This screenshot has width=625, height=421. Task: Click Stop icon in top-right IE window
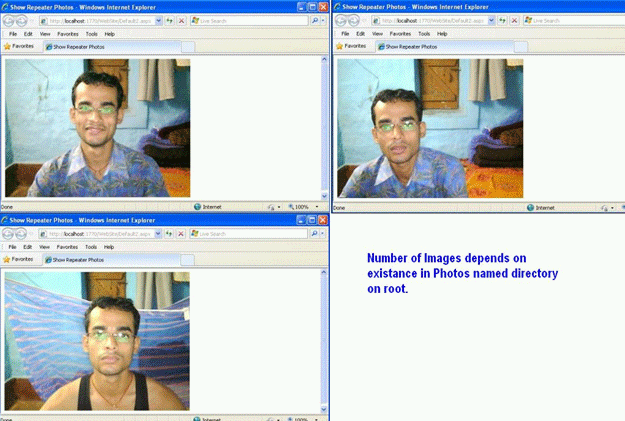[x=514, y=20]
